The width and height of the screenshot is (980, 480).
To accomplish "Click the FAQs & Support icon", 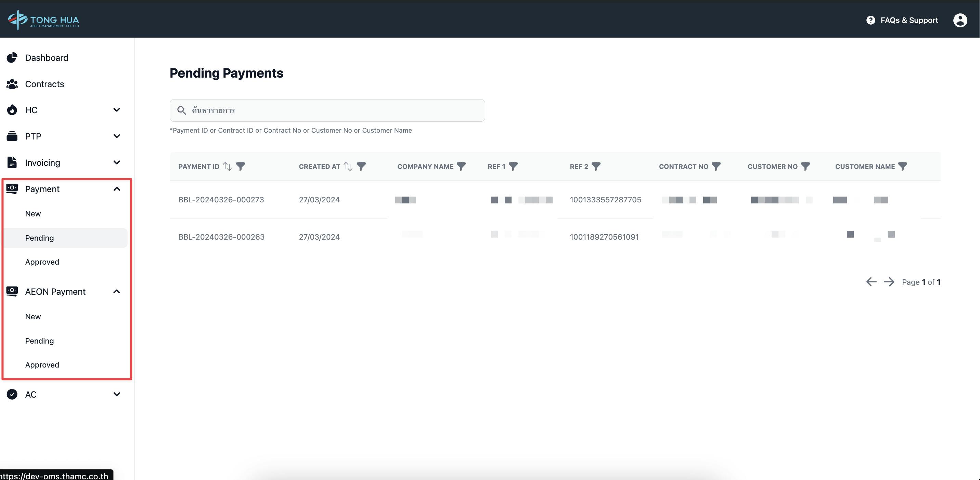I will (x=871, y=19).
